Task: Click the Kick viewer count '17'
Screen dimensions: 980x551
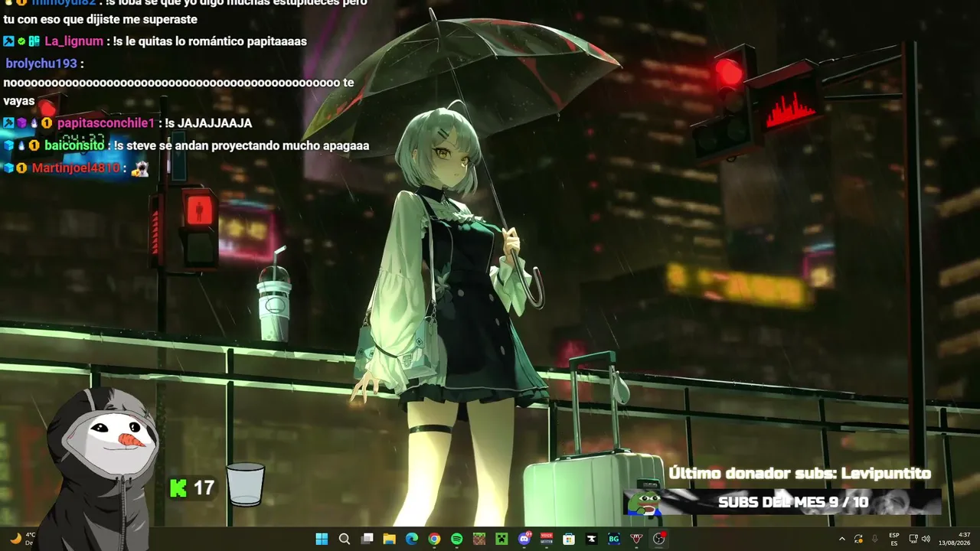Action: click(204, 487)
